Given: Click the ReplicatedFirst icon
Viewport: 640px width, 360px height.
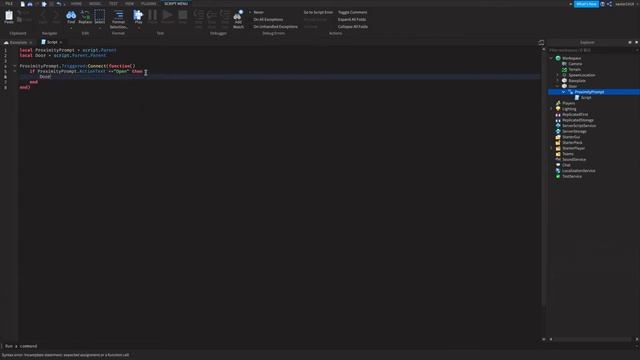Looking at the screenshot, I should 558,115.
